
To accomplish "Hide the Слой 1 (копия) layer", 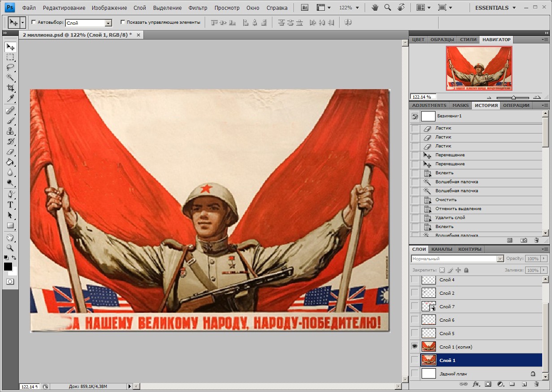I will click(415, 346).
